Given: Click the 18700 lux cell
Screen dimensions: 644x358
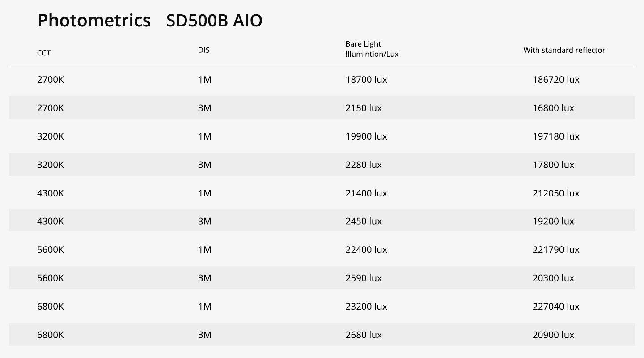Looking at the screenshot, I should click(366, 80).
